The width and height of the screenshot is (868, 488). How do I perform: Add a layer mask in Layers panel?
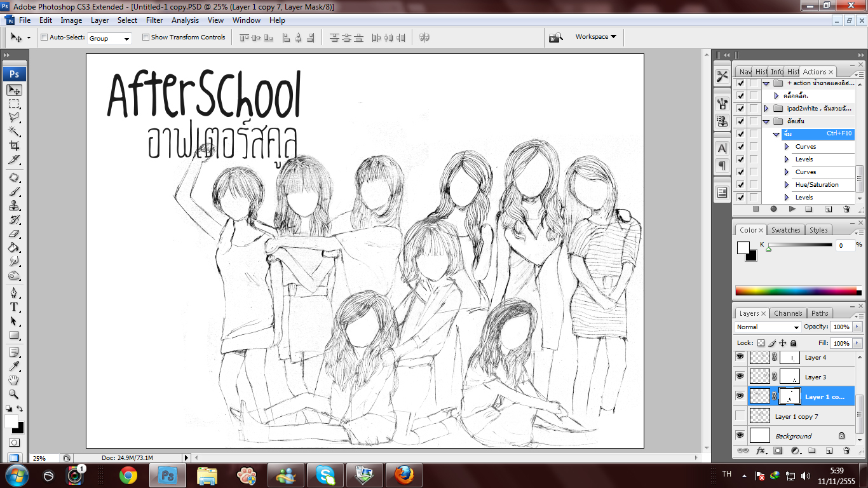click(x=778, y=451)
